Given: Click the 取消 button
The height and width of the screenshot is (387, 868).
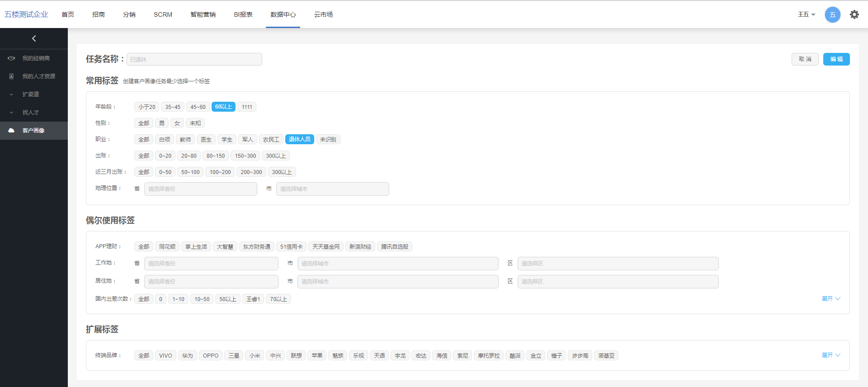Looking at the screenshot, I should pyautogui.click(x=805, y=59).
